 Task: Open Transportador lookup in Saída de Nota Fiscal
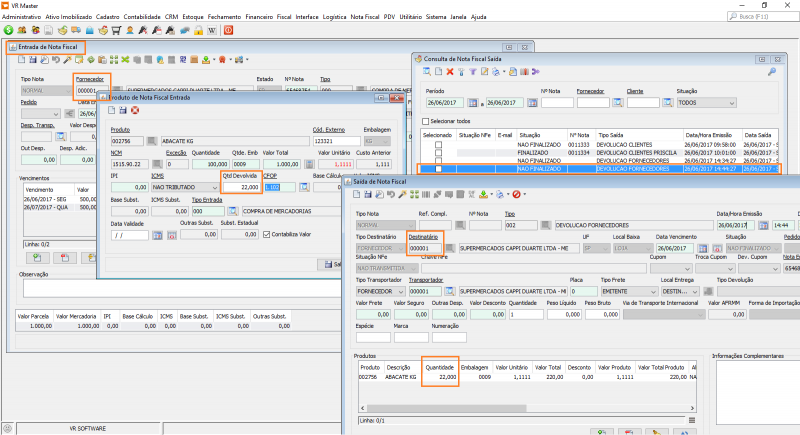[449, 292]
